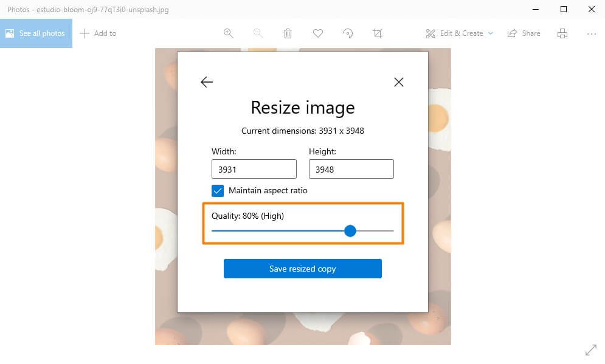Screen dimensions: 605x364
Task: Share the photo
Action: (x=524, y=33)
